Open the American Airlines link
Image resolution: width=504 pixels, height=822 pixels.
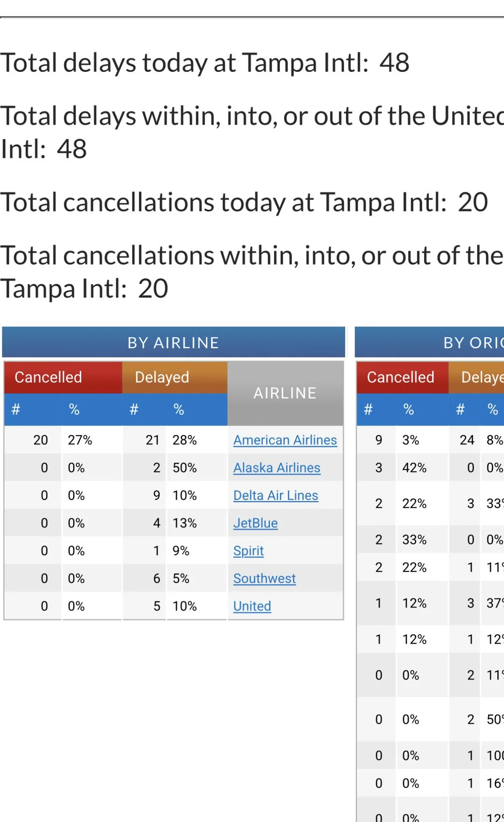tap(285, 440)
